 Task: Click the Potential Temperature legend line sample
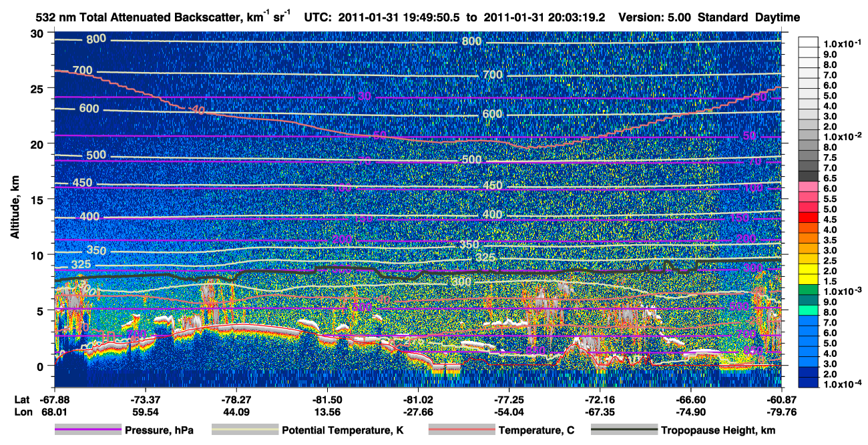tap(244, 430)
